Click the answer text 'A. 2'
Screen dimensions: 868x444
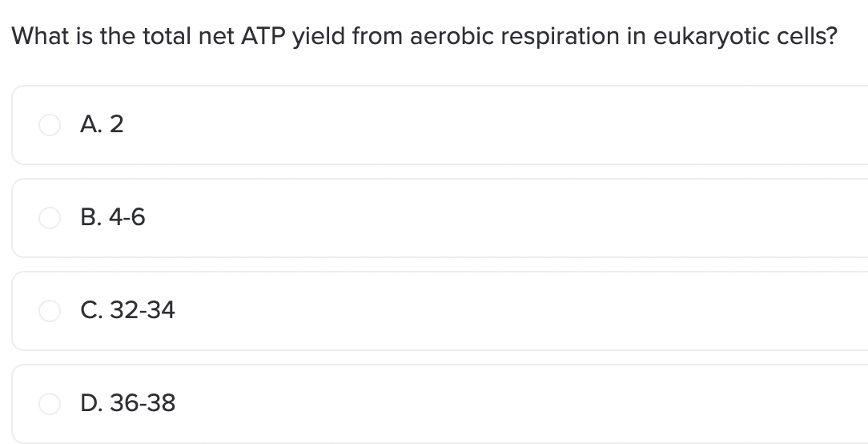point(102,124)
